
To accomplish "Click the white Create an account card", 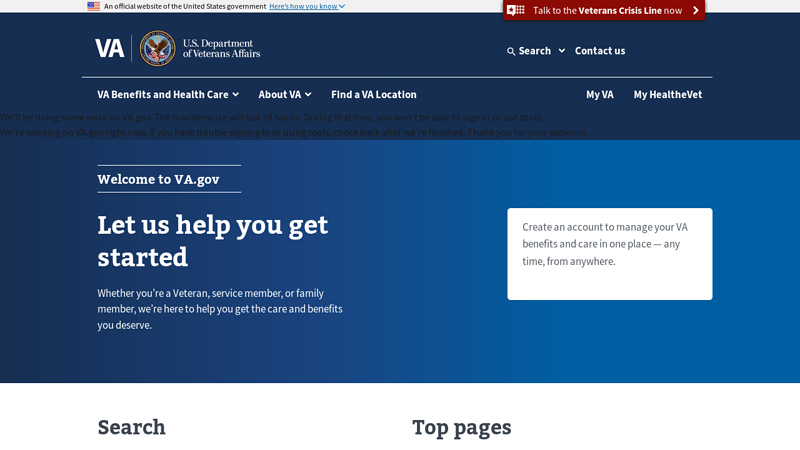I will (x=609, y=254).
